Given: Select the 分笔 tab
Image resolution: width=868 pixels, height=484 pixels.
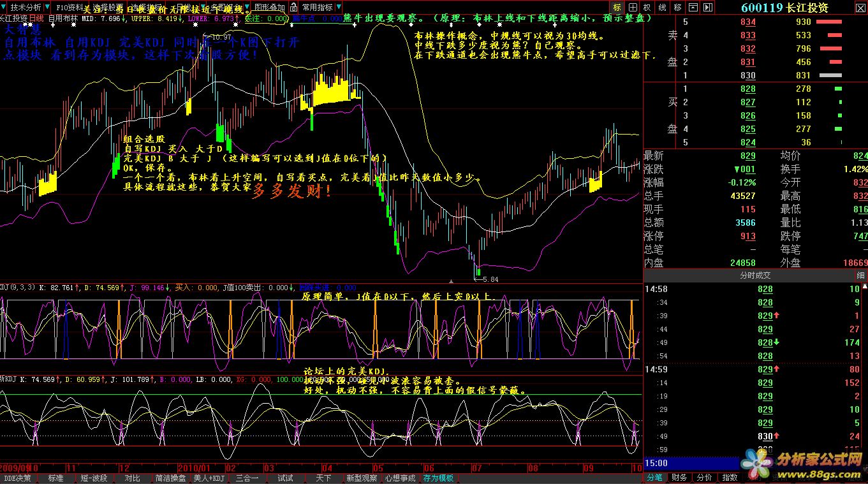Looking at the screenshot, I should pos(654,478).
